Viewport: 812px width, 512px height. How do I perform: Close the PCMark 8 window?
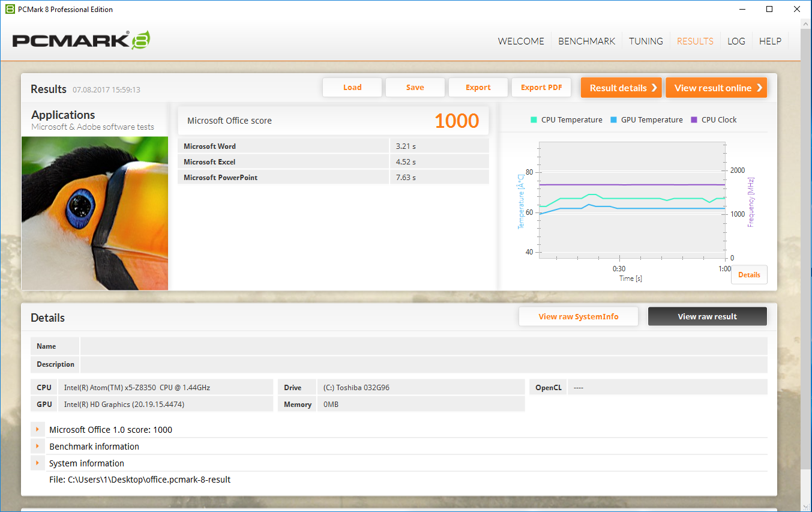[798, 9]
